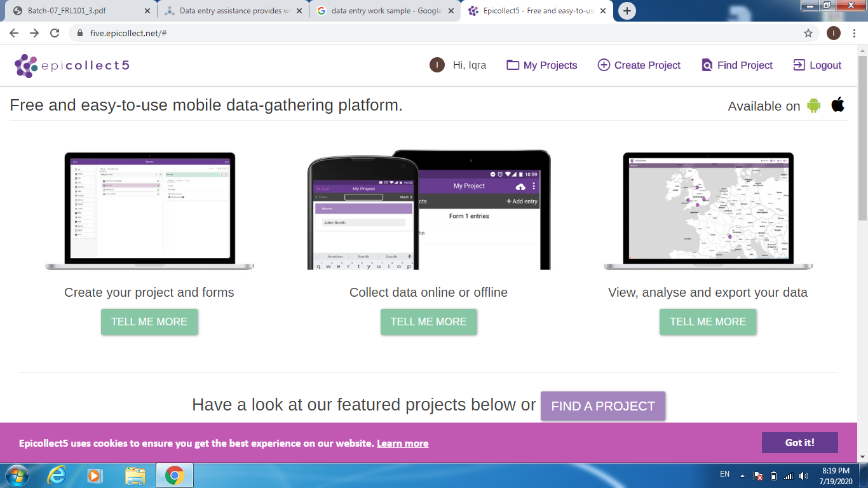Click the Apple iOS availability icon
Image resolution: width=868 pixels, height=488 pixels.
838,105
